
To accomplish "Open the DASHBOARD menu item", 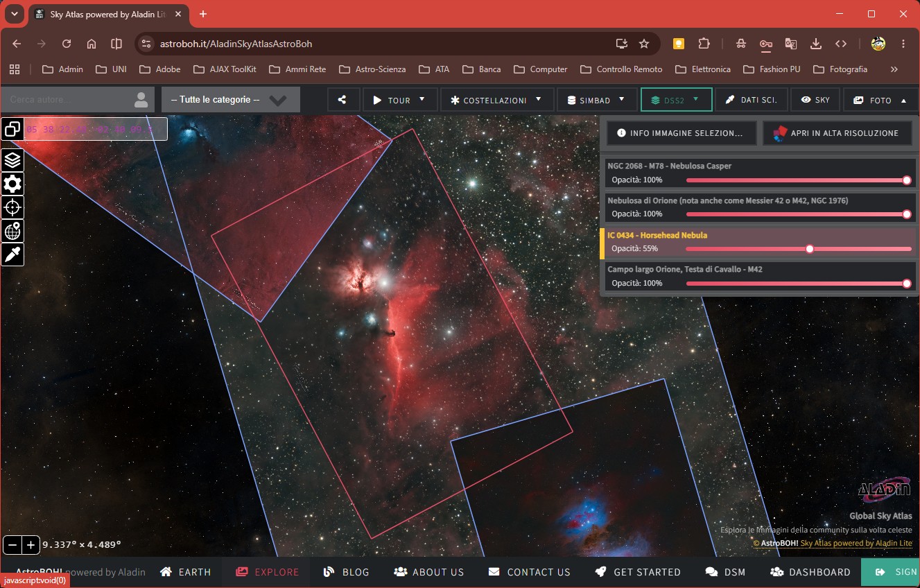I will [x=810, y=572].
